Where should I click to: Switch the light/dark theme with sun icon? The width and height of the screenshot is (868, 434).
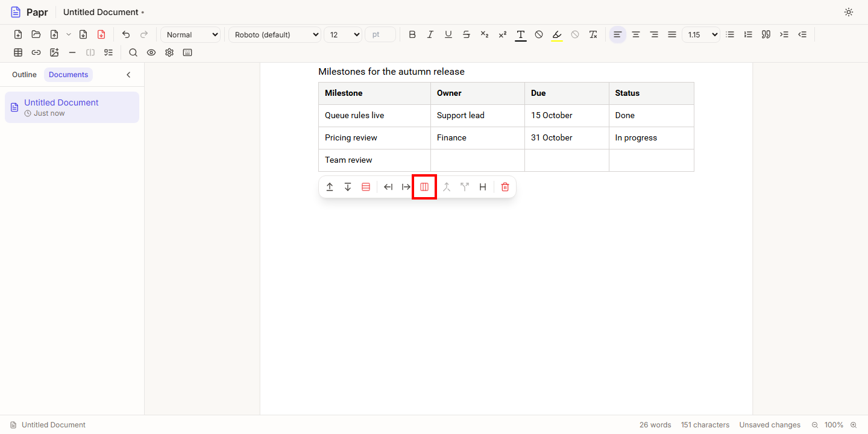(x=849, y=12)
